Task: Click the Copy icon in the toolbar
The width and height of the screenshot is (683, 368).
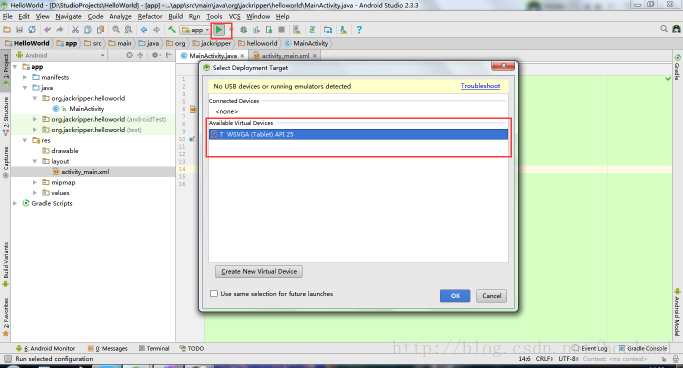Action: click(88, 30)
